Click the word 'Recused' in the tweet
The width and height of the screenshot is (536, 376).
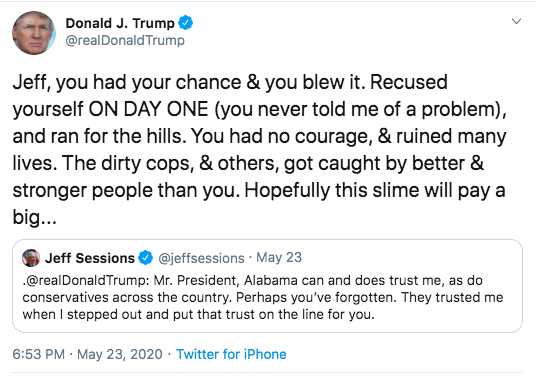[x=408, y=82]
